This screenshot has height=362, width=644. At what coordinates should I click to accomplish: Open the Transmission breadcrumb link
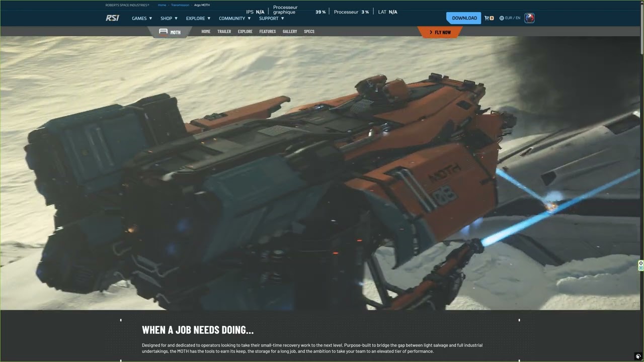180,5
